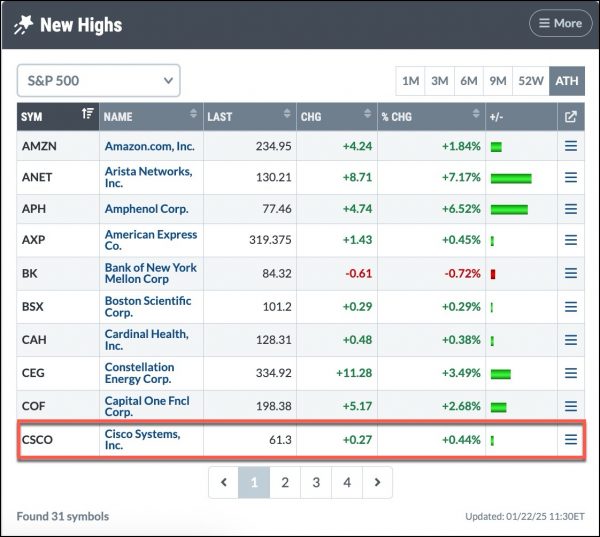Click the ANET green change bar
Viewport: 600px width, 537px height.
(511, 178)
